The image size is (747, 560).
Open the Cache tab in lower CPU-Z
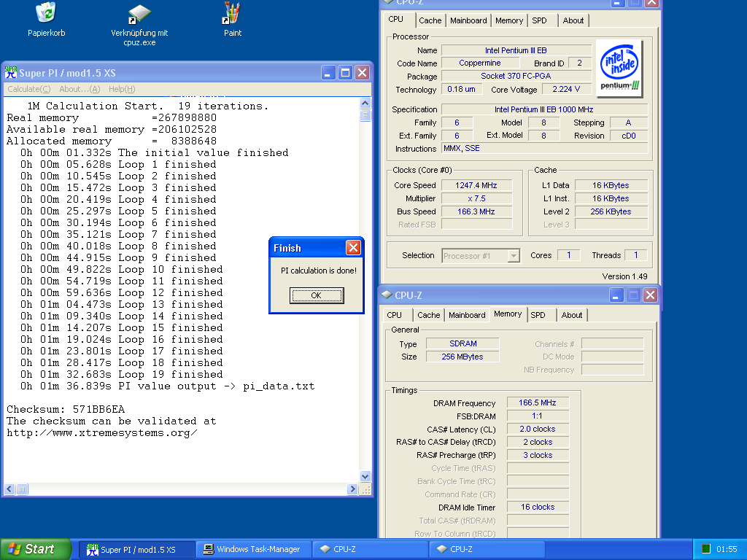pos(429,315)
